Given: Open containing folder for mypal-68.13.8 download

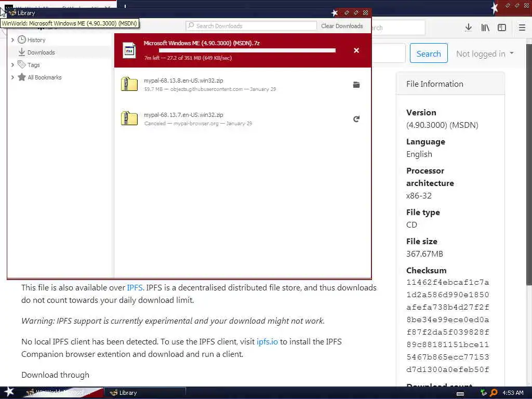Looking at the screenshot, I should click(x=356, y=85).
